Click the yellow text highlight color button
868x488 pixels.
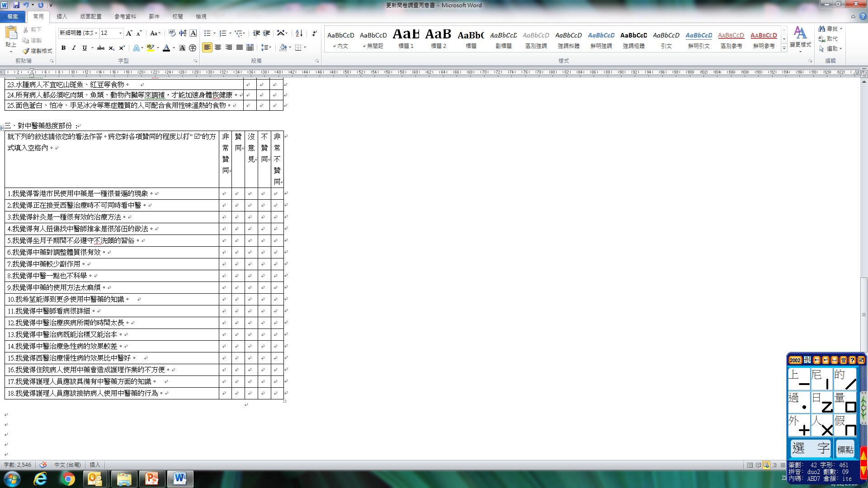click(x=151, y=48)
